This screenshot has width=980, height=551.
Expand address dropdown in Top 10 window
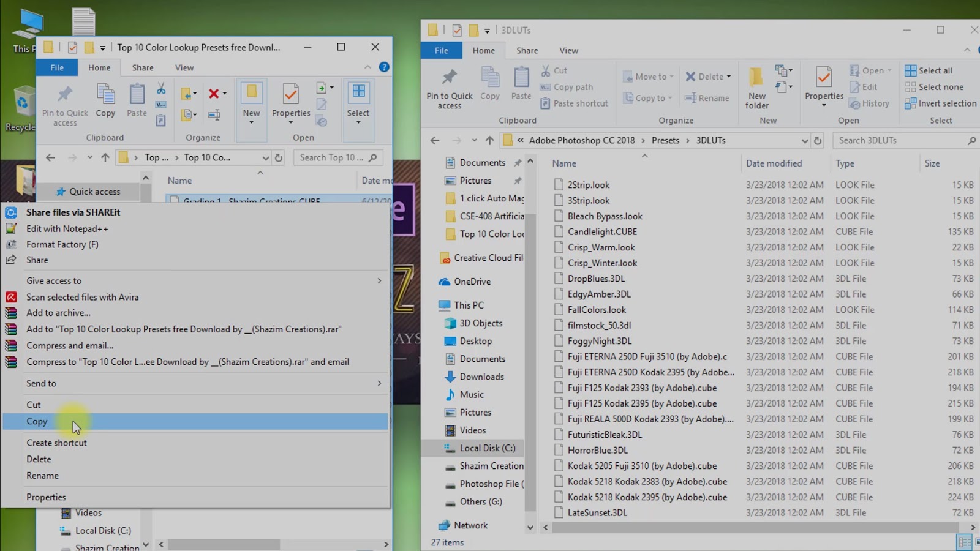(266, 157)
